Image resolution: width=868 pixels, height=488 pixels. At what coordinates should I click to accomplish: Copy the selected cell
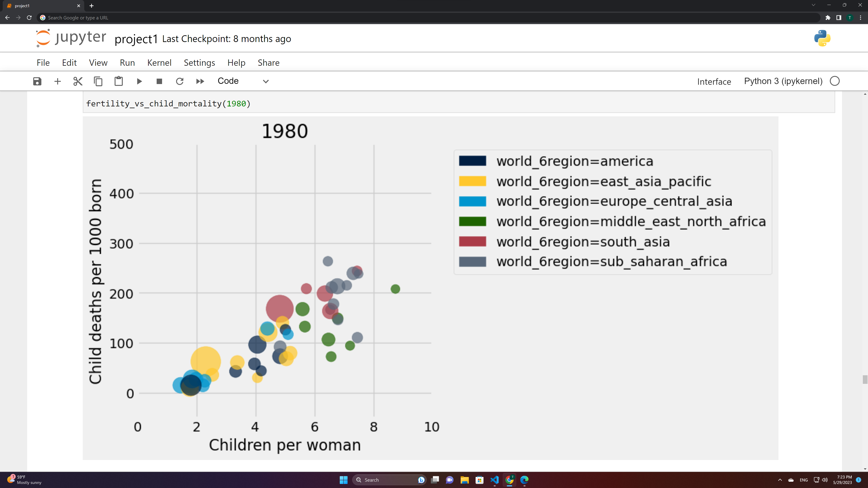tap(98, 81)
